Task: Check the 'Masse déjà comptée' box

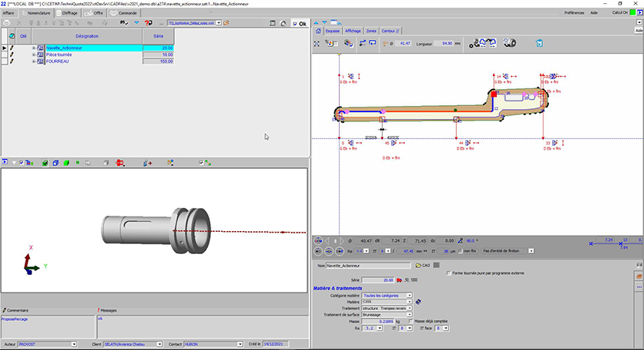Action: 411,321
